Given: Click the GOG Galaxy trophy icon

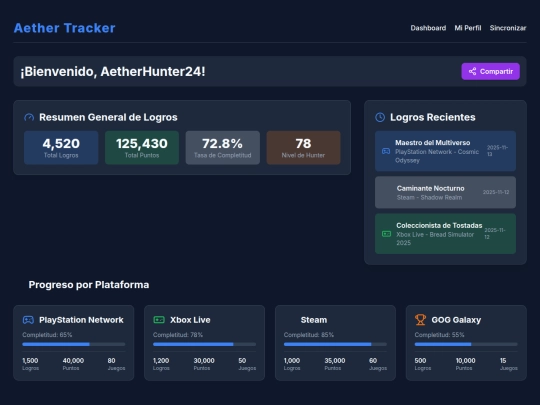Looking at the screenshot, I should coord(420,320).
